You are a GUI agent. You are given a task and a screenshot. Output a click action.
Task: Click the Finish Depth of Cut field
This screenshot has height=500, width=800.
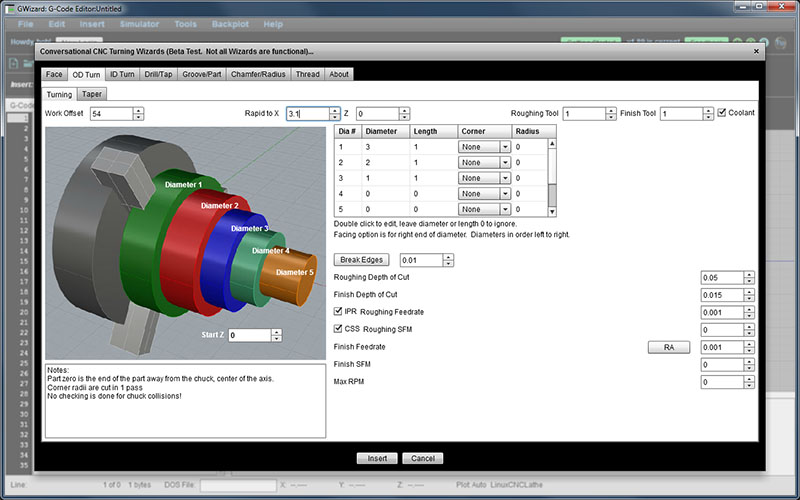722,295
